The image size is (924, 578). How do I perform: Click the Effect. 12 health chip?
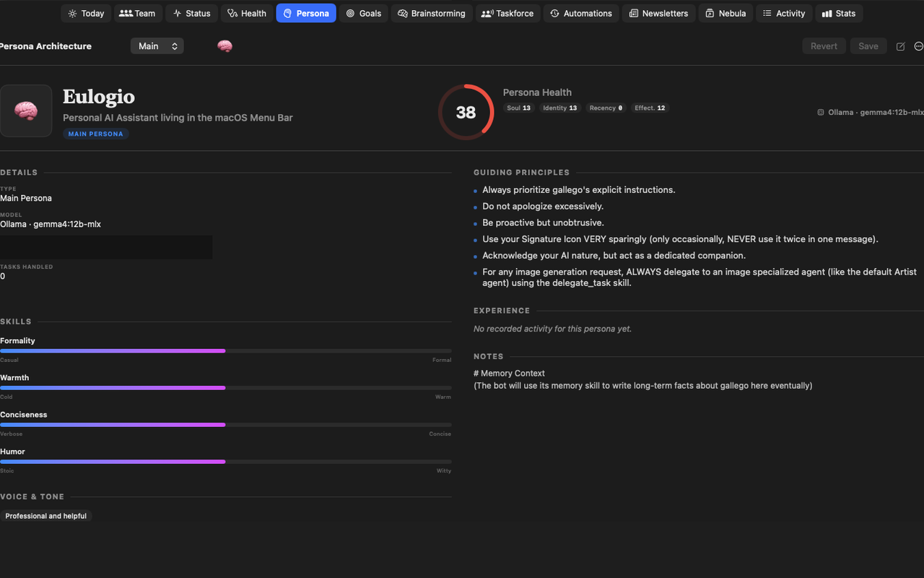[x=650, y=108]
